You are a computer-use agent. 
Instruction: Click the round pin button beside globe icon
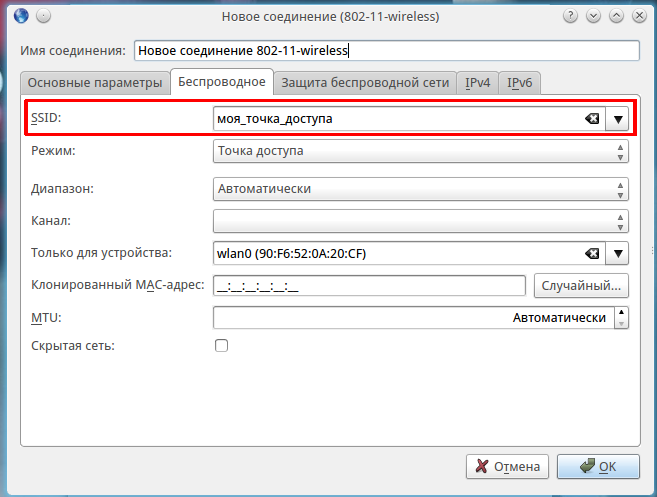[44, 16]
